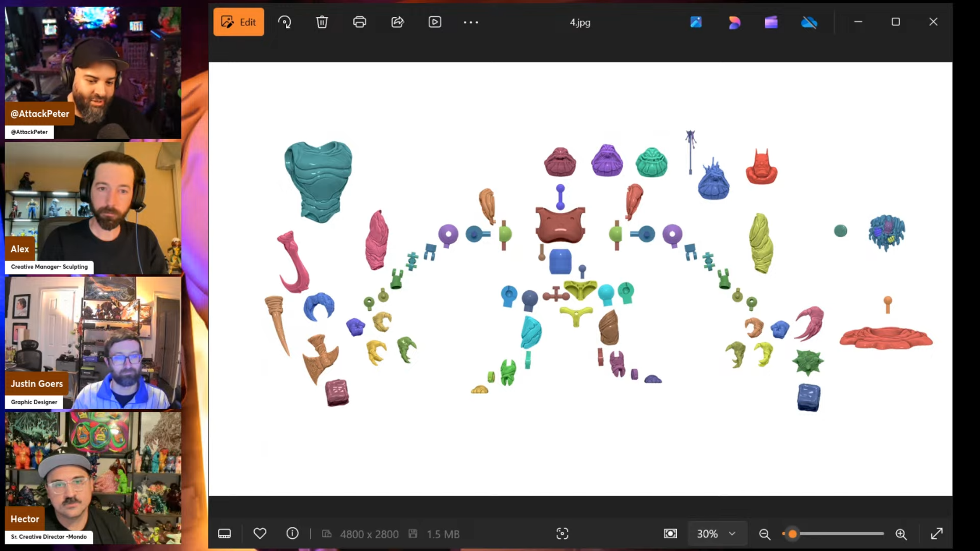Click the 4800 x 2800 dimensions text
The image size is (980, 551).
[x=369, y=534]
